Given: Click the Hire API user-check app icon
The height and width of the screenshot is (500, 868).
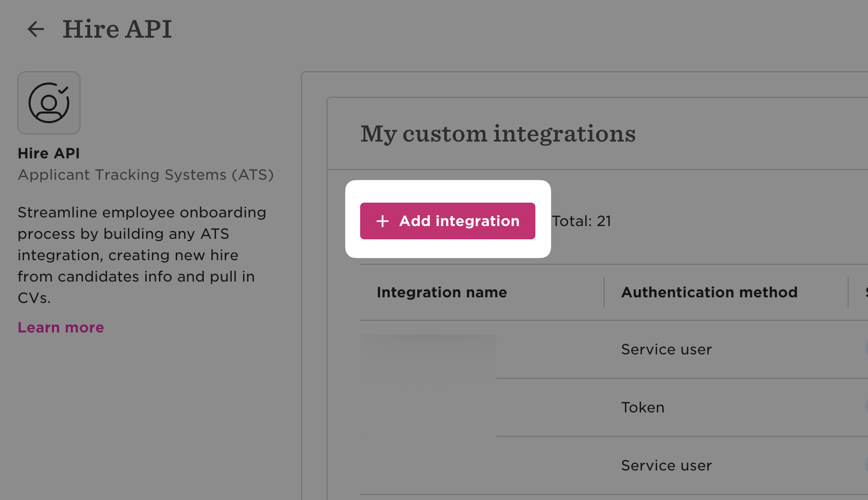Looking at the screenshot, I should 49,103.
